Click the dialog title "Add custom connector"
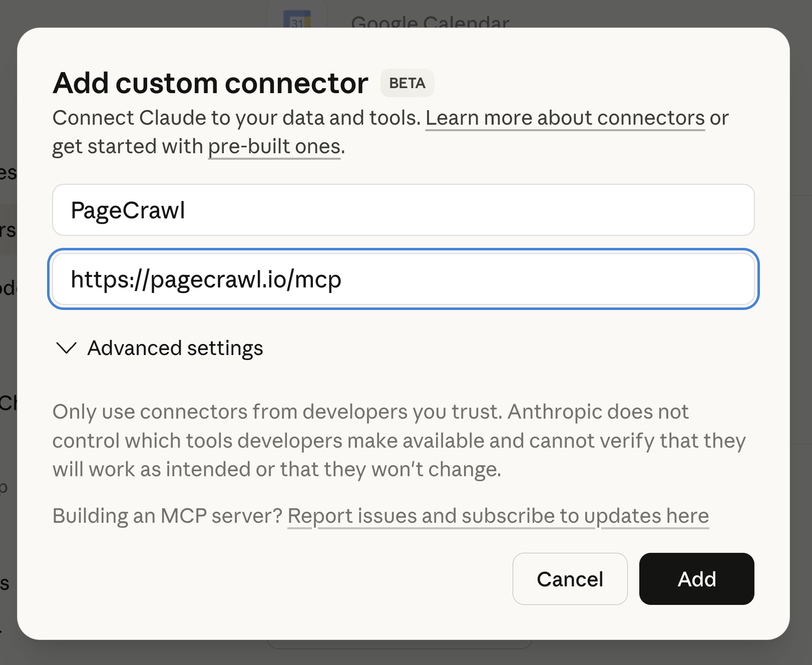The image size is (812, 665). [210, 83]
